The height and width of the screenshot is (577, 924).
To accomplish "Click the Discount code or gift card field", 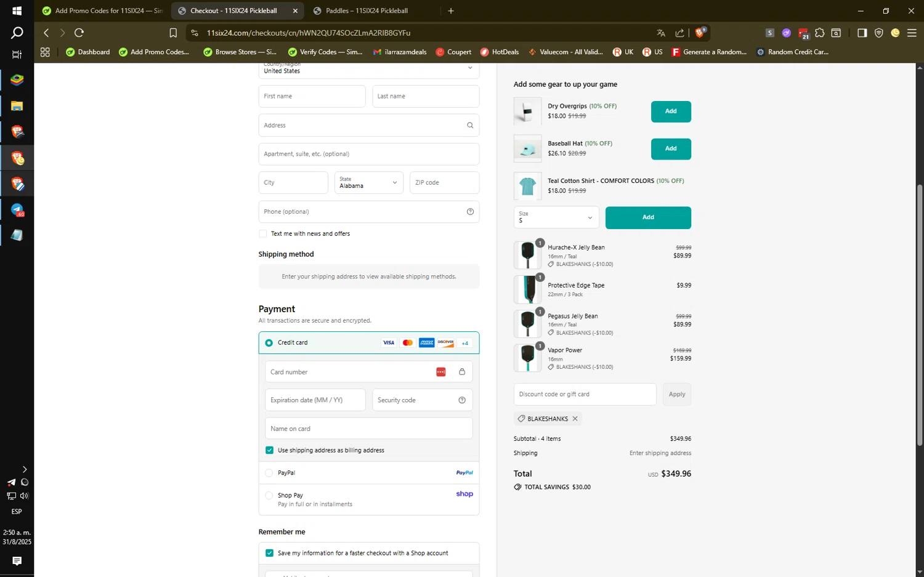I will click(x=585, y=395).
